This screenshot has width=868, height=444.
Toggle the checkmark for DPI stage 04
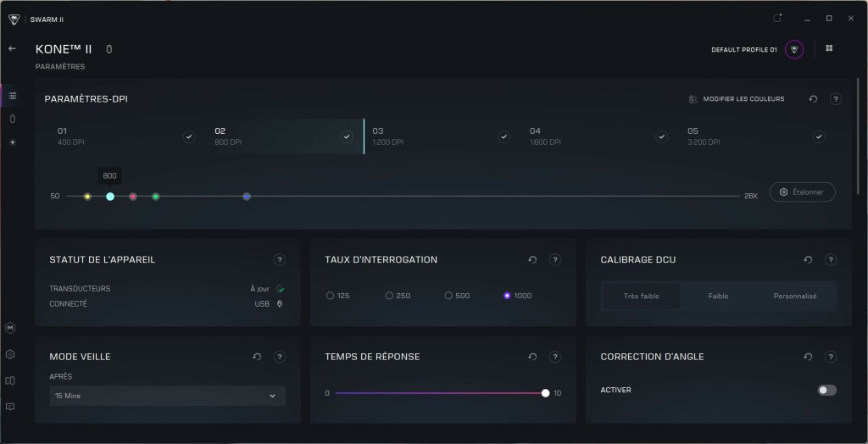point(661,136)
